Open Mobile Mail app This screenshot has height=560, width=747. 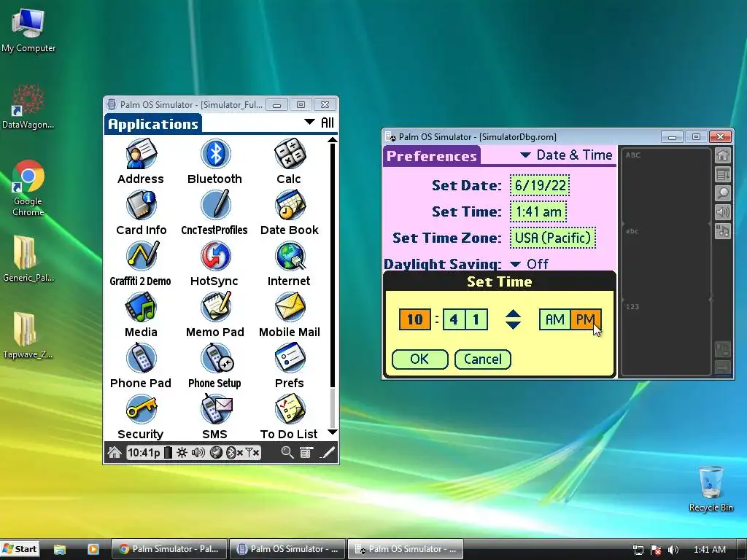point(289,314)
